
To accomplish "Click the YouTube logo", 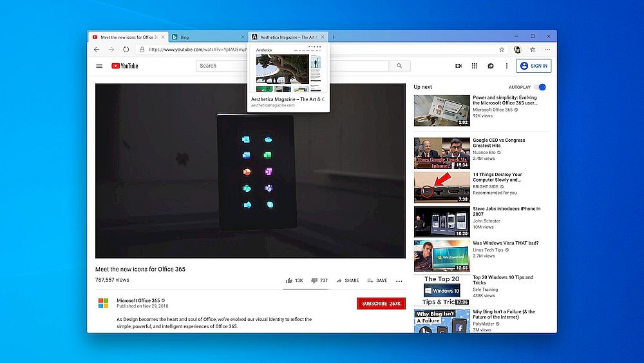I will 125,66.
